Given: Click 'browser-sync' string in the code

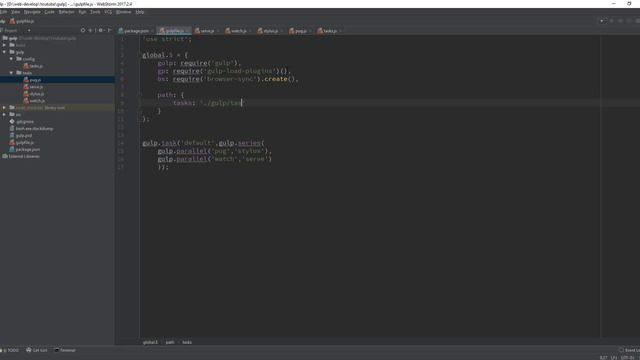Looking at the screenshot, I should (x=230, y=79).
